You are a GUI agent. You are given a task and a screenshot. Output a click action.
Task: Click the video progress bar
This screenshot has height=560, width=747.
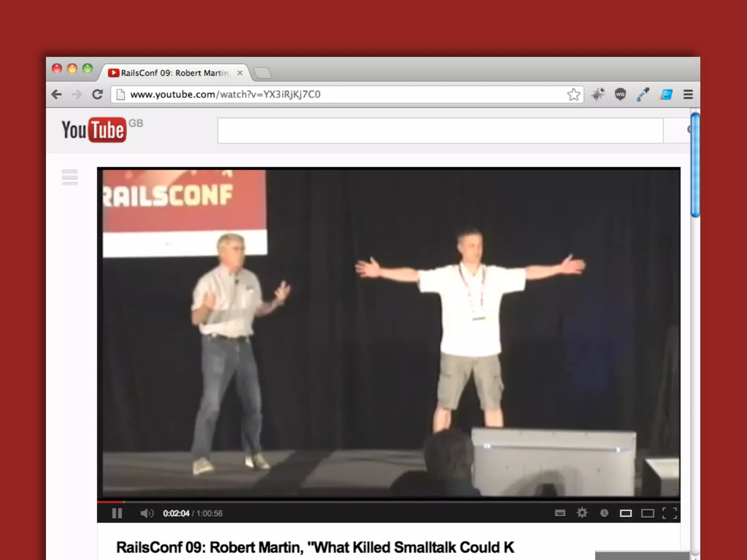tap(388, 502)
